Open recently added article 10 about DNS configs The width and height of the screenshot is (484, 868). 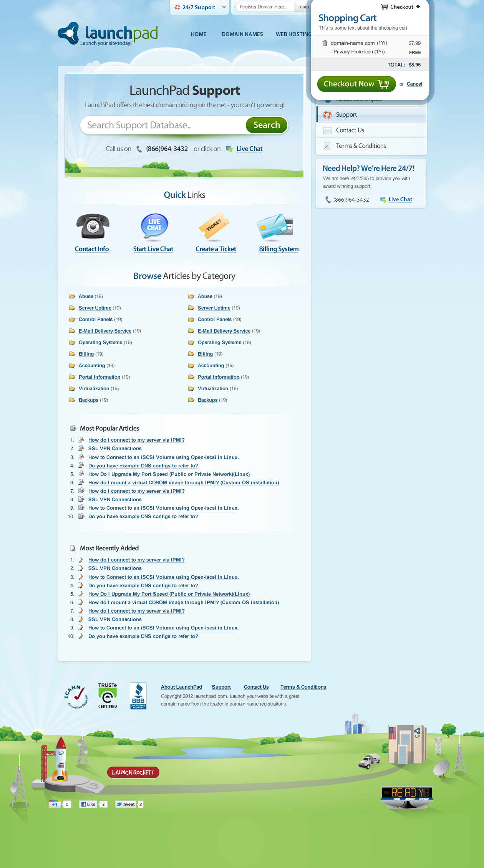(x=143, y=636)
